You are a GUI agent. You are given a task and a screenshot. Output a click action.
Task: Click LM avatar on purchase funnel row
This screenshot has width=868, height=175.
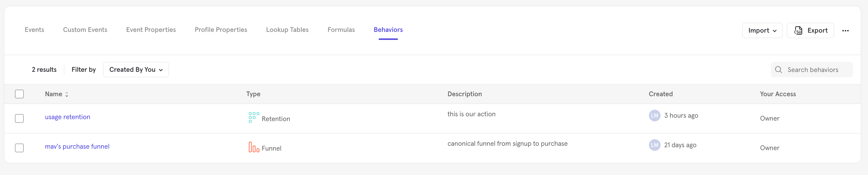[x=654, y=145]
